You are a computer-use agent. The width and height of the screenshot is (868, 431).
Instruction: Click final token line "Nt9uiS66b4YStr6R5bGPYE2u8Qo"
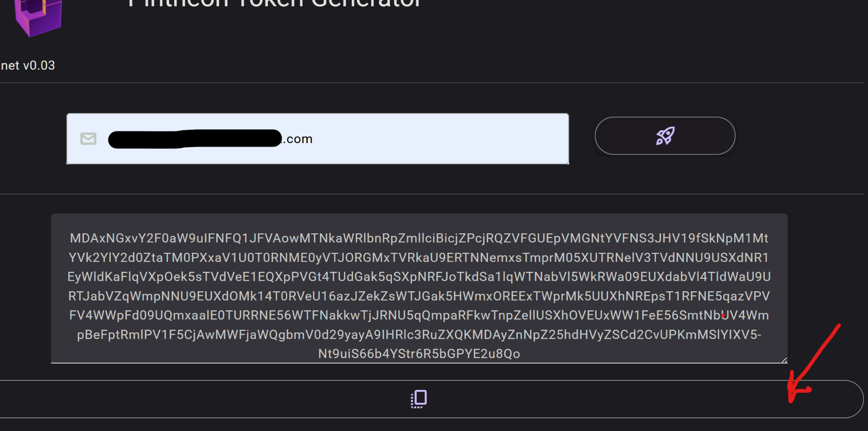pos(419,354)
